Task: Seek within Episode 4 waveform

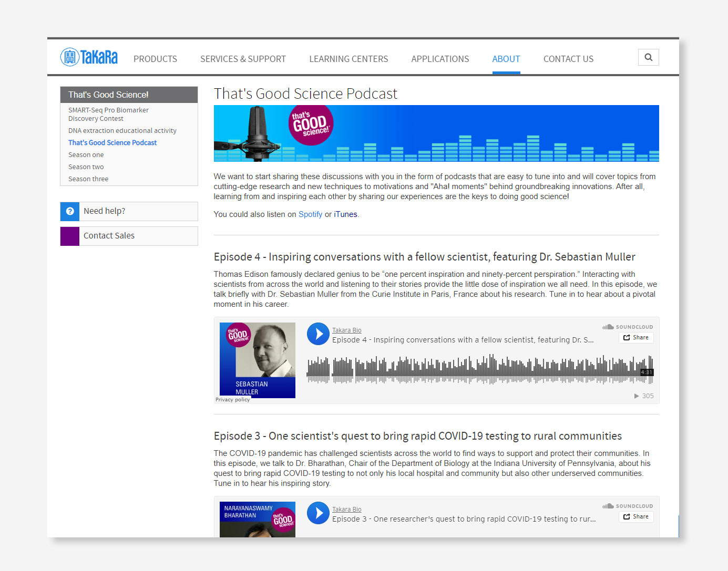Action: 480,369
